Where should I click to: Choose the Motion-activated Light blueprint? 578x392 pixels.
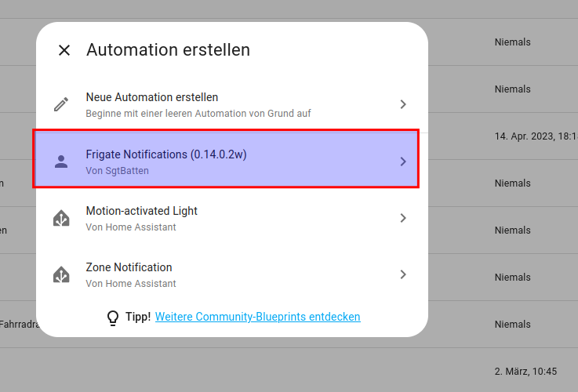click(x=142, y=211)
